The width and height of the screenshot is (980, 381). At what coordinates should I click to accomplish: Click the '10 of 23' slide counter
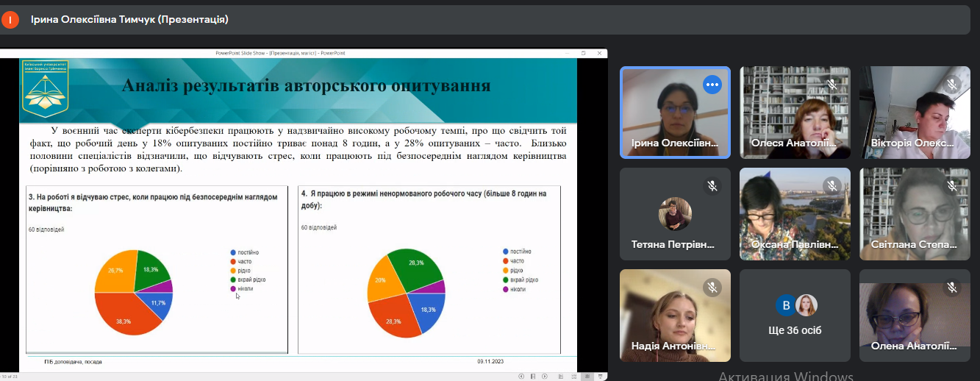click(x=10, y=377)
